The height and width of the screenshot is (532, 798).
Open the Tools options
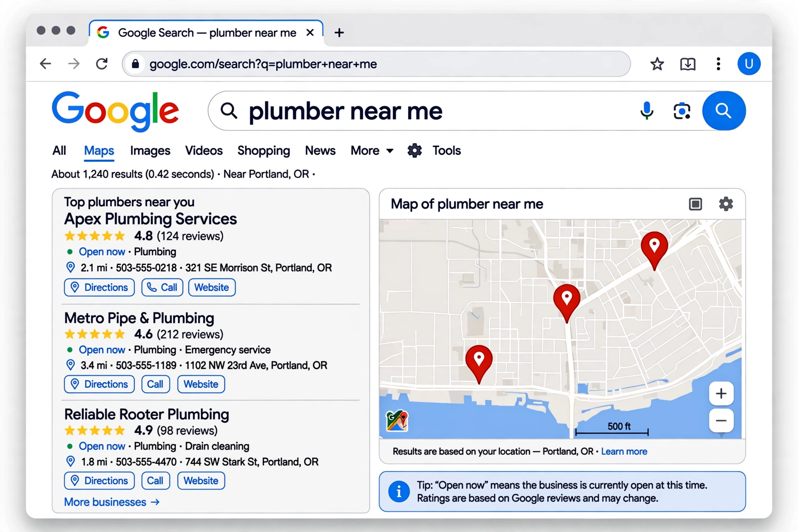[446, 150]
